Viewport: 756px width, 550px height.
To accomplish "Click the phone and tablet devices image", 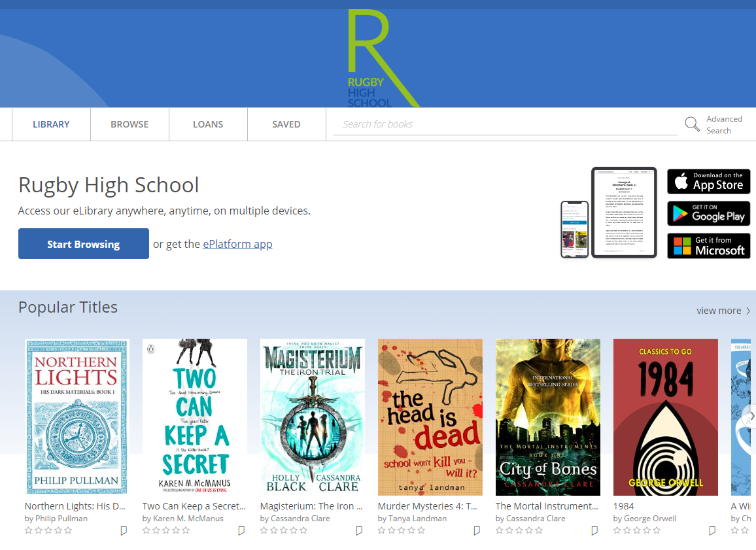I will [608, 213].
